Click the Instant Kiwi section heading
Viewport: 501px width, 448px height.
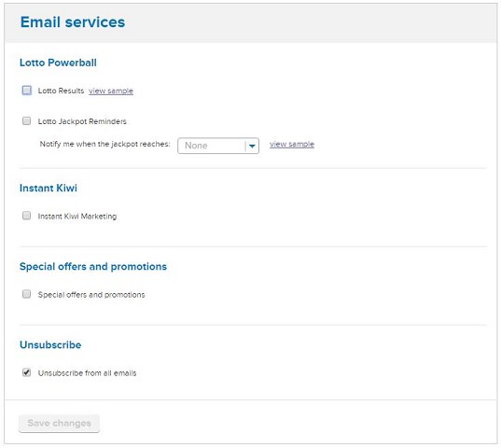[x=49, y=188]
